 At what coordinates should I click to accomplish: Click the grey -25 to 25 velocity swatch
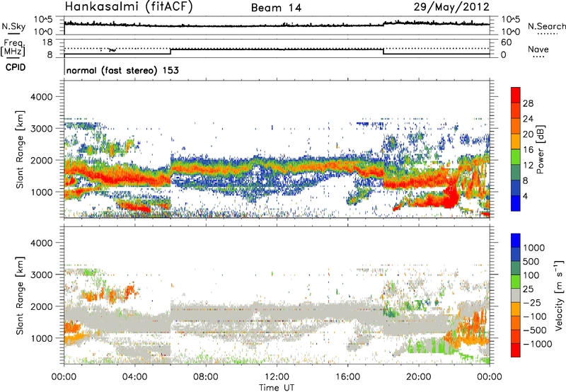coord(516,295)
